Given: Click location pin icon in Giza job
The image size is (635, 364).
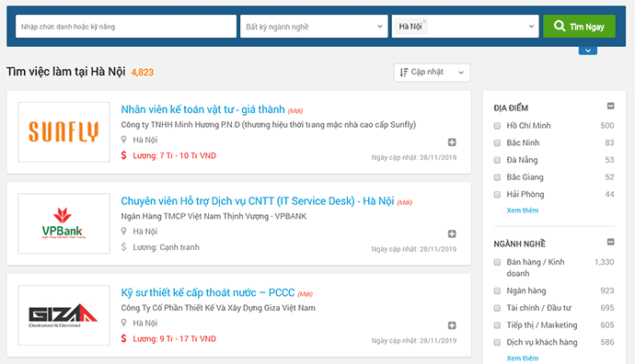Looking at the screenshot, I should [124, 323].
